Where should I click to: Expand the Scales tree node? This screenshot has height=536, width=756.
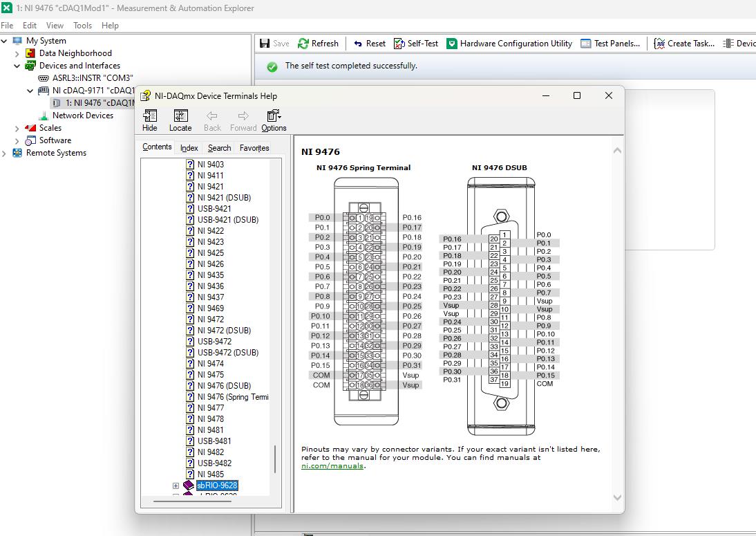point(17,129)
